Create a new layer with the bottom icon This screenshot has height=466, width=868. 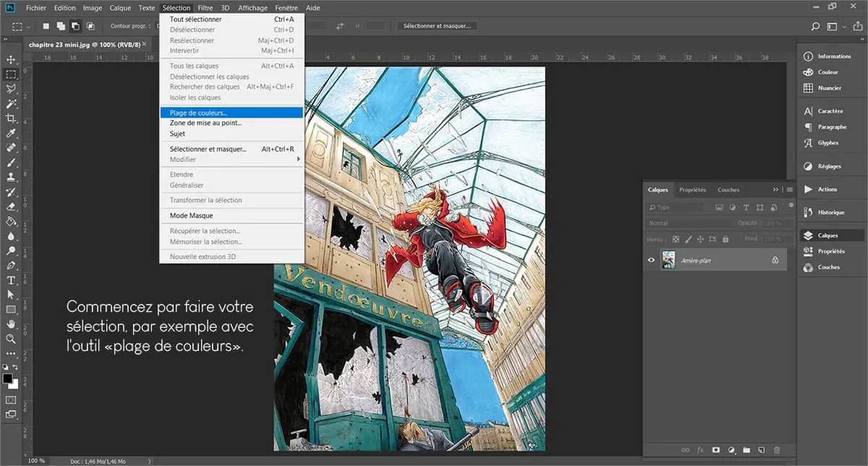[x=762, y=449]
